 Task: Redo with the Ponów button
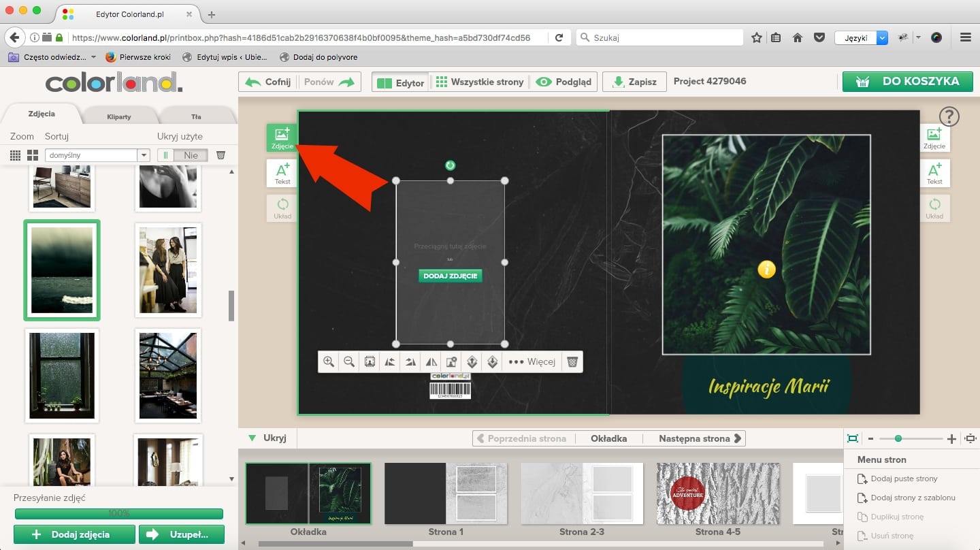click(x=329, y=82)
